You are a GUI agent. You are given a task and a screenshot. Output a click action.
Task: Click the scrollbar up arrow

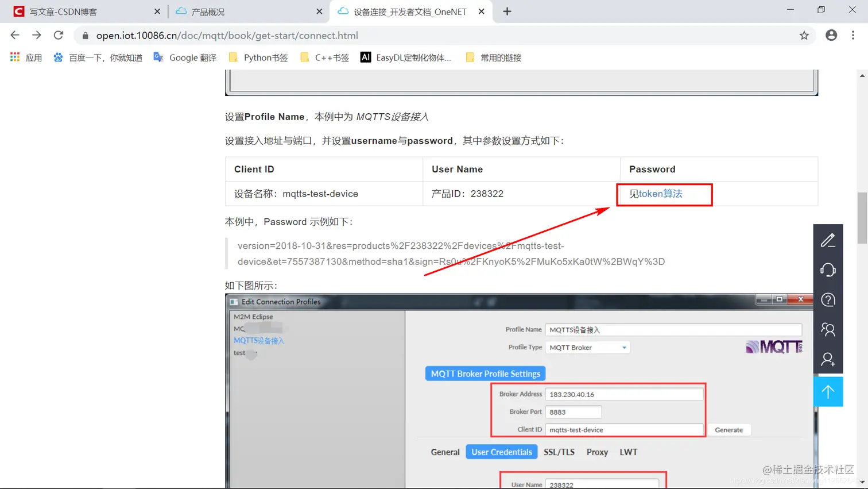[x=862, y=75]
